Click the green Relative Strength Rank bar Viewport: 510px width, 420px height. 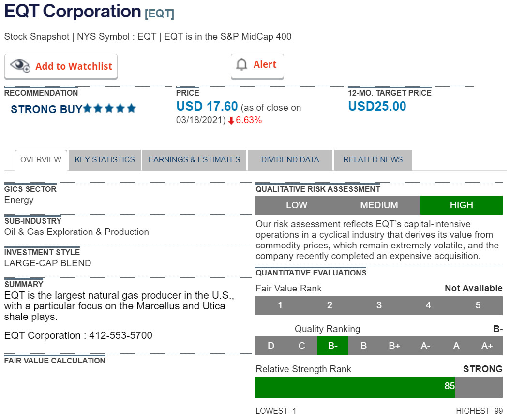(x=355, y=387)
